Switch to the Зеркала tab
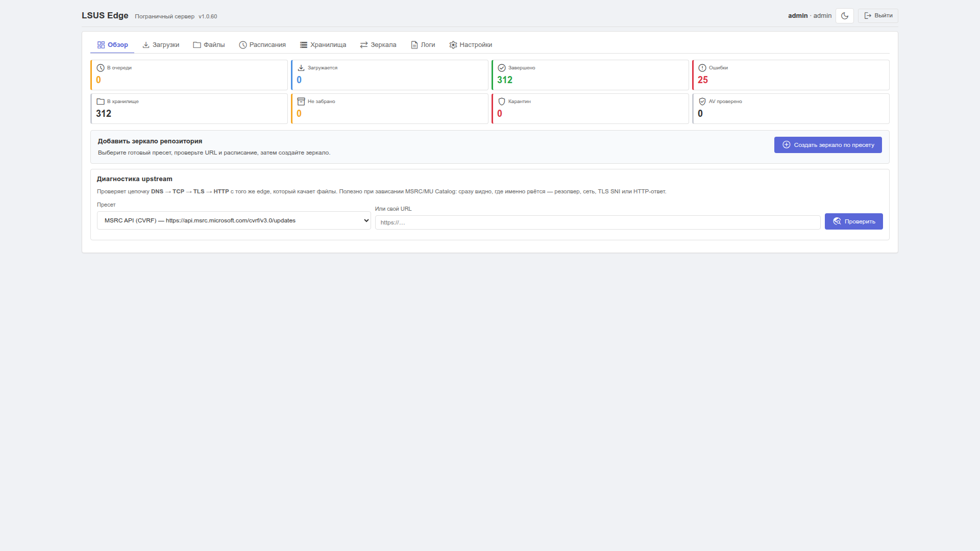Screen dimensions: 980x551 tap(378, 45)
